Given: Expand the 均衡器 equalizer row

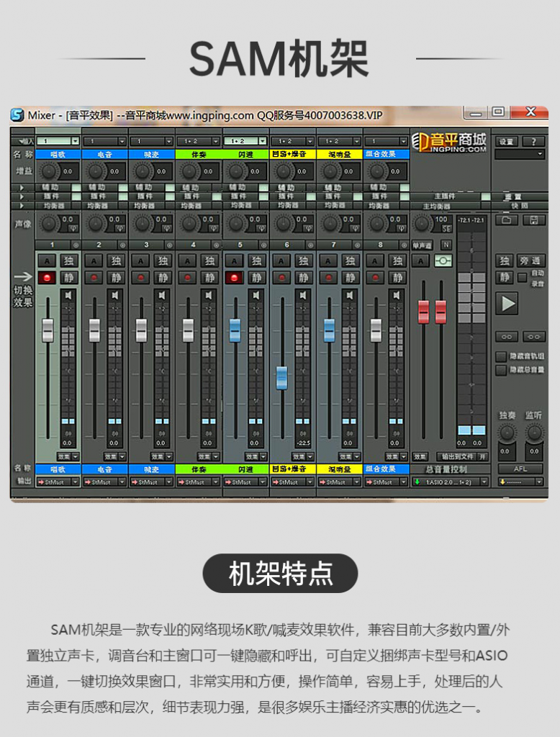Looking at the screenshot, I should coord(22,206).
